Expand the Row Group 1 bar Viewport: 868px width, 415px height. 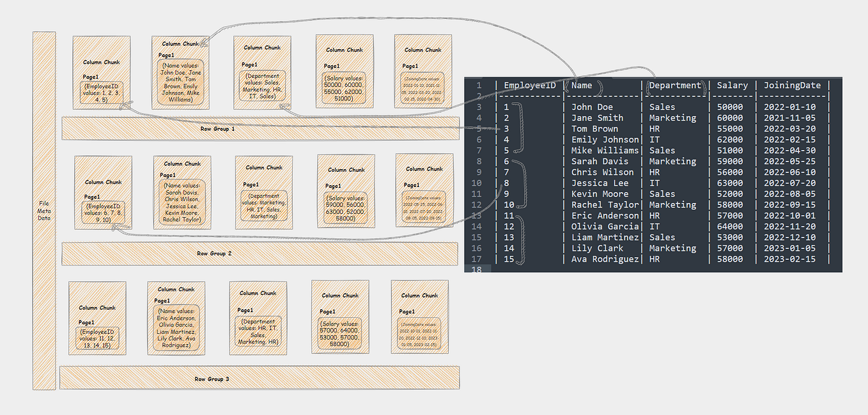[217, 128]
